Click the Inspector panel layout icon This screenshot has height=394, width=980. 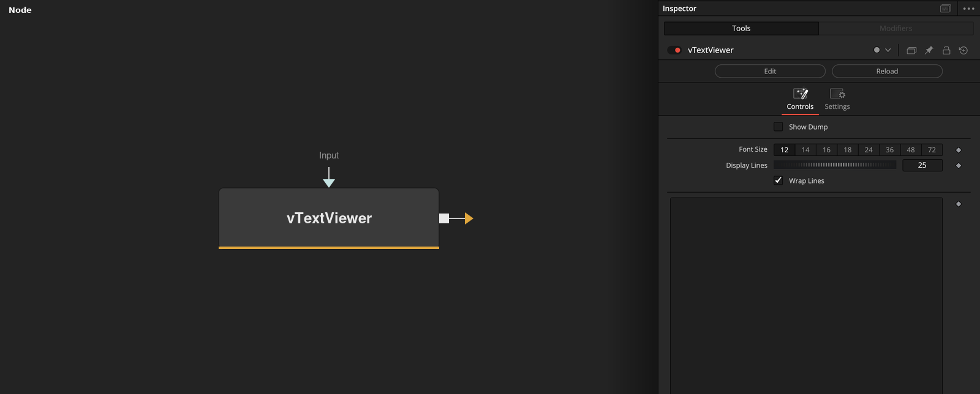point(946,9)
